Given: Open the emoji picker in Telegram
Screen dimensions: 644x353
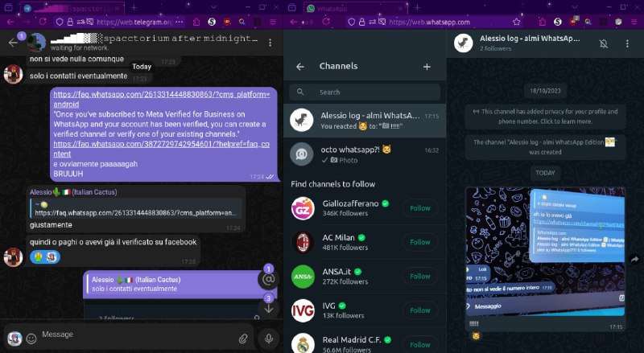Looking at the screenshot, I should pos(31,339).
